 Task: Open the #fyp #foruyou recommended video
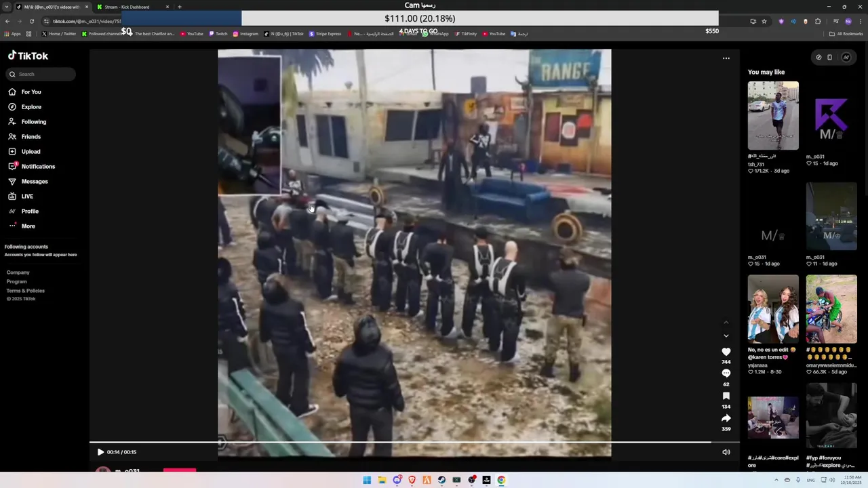(831, 417)
